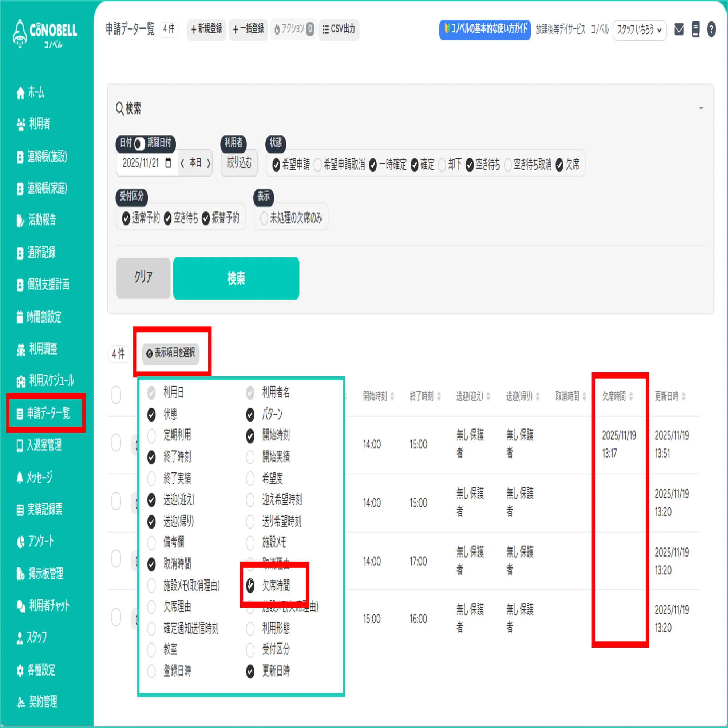Open 申請データ一覧 in sidebar

(x=43, y=414)
